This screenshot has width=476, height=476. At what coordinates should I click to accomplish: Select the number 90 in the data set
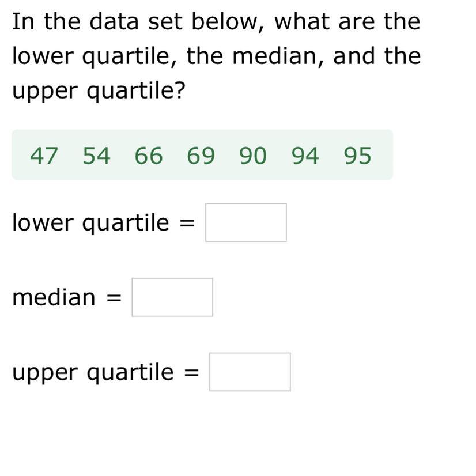pyautogui.click(x=253, y=156)
